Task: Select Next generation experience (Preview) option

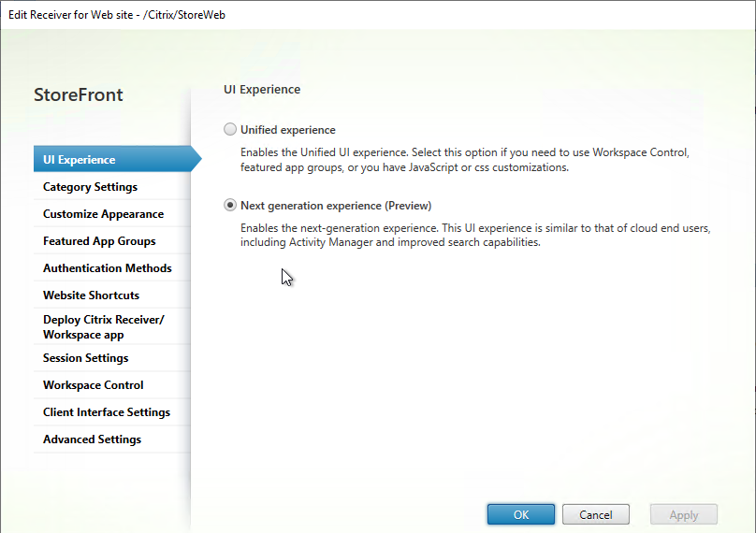Action: [230, 206]
